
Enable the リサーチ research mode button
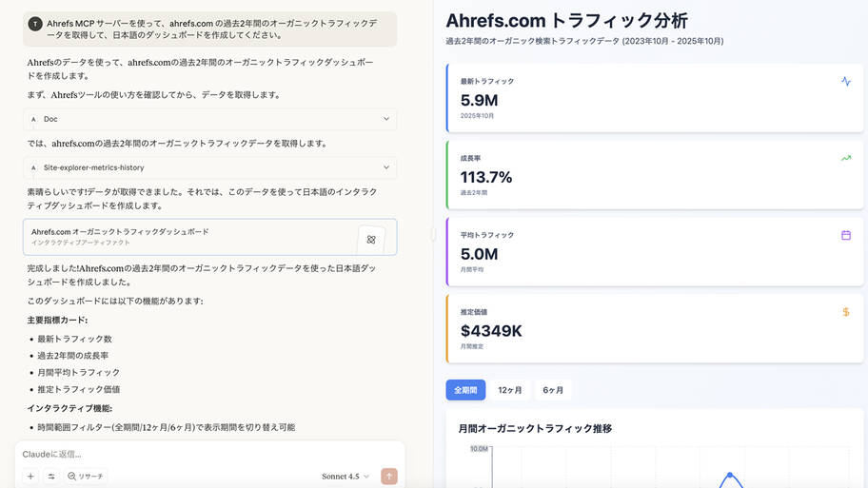tap(86, 476)
